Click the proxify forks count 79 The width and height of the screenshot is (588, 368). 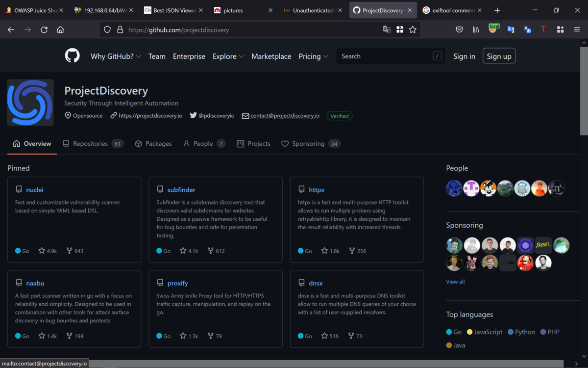[215, 336]
